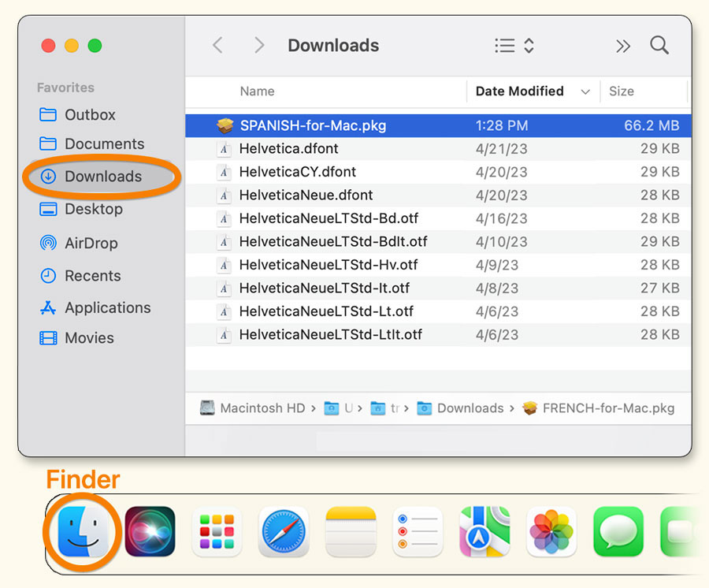Open Notes app in Dock
Image resolution: width=709 pixels, height=588 pixels.
coord(351,532)
